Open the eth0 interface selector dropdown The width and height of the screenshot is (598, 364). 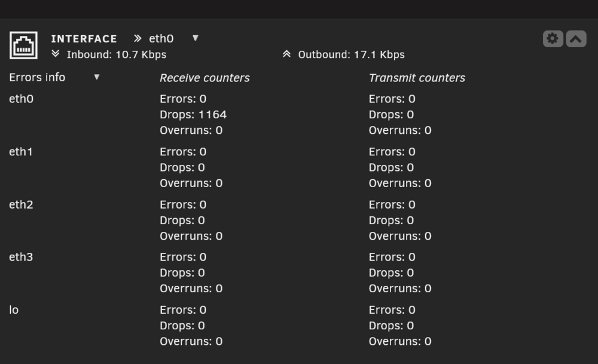click(x=196, y=38)
